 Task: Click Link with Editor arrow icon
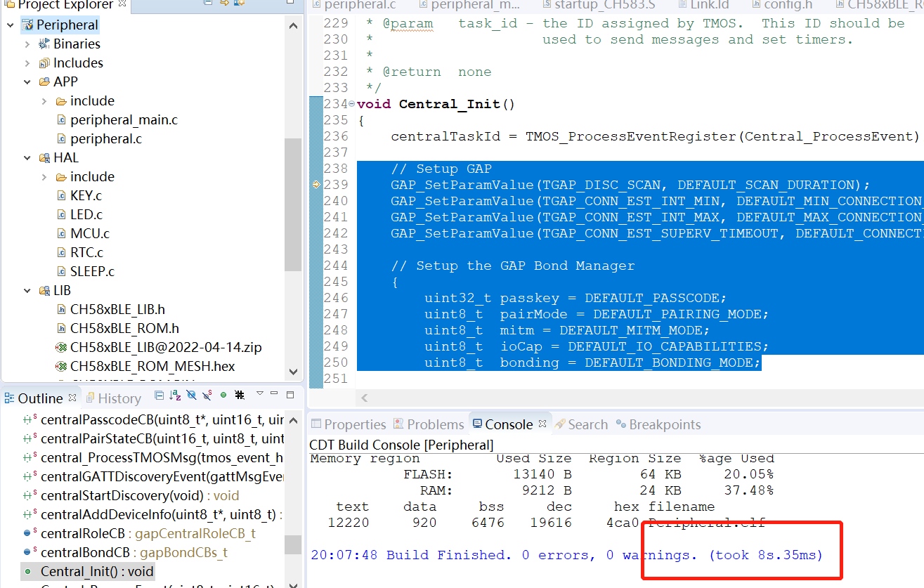224,4
